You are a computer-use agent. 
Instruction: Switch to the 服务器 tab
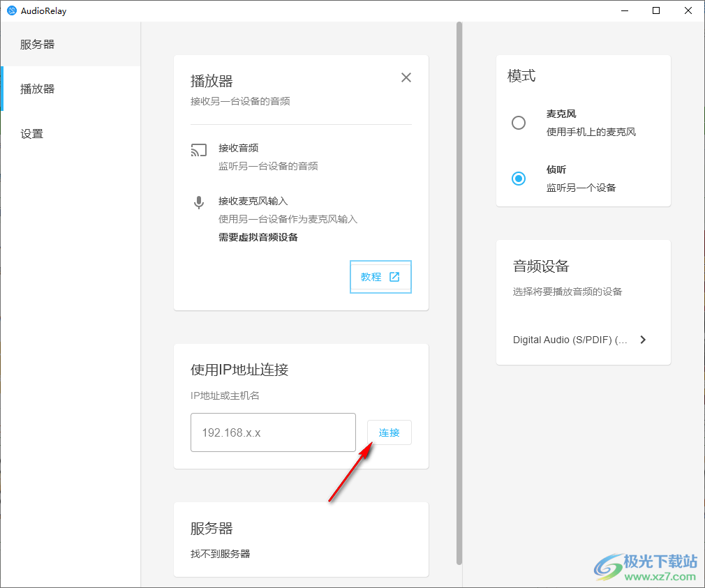(x=38, y=45)
